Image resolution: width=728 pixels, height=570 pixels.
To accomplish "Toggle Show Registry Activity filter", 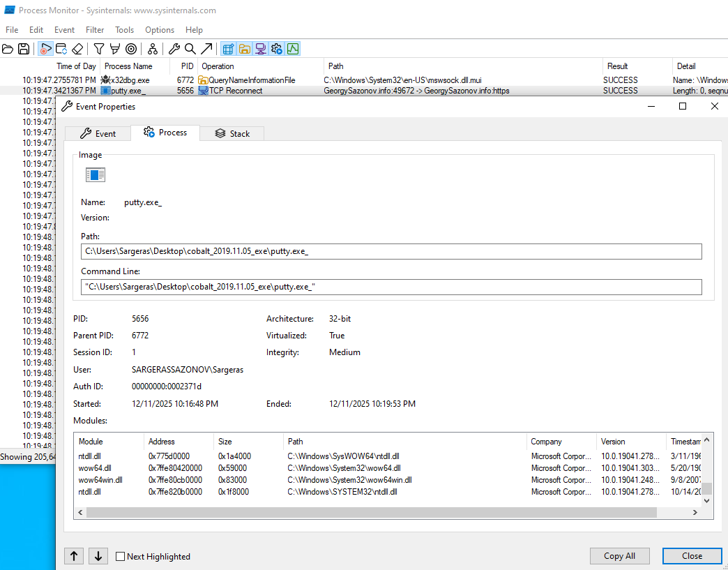I will coord(227,48).
